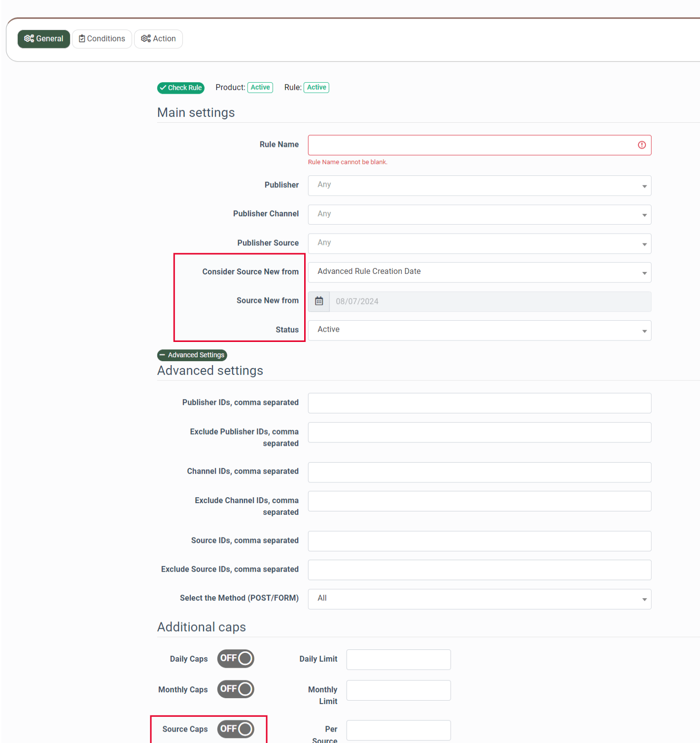
Task: Turn on the Source Caps switch
Action: tap(236, 729)
